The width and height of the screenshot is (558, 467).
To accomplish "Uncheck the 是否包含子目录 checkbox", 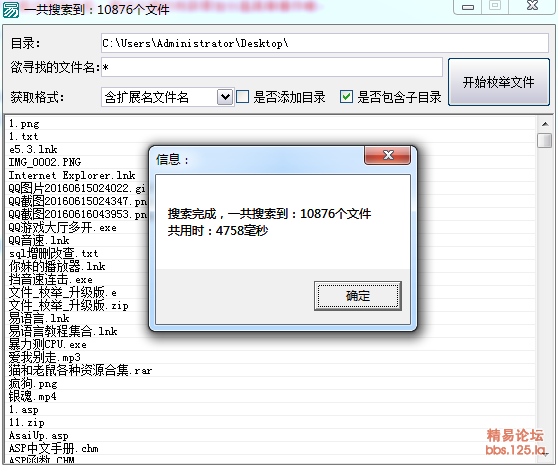I will [346, 97].
